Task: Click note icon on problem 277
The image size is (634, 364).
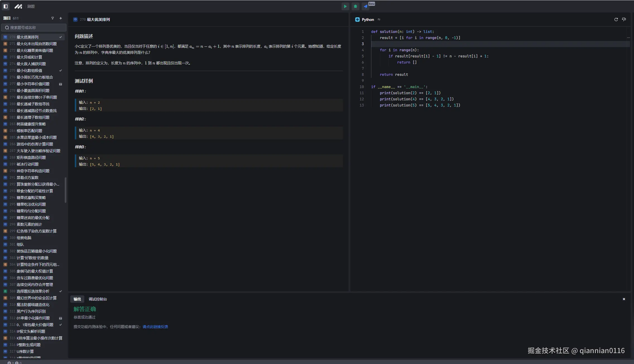Action: [61, 84]
